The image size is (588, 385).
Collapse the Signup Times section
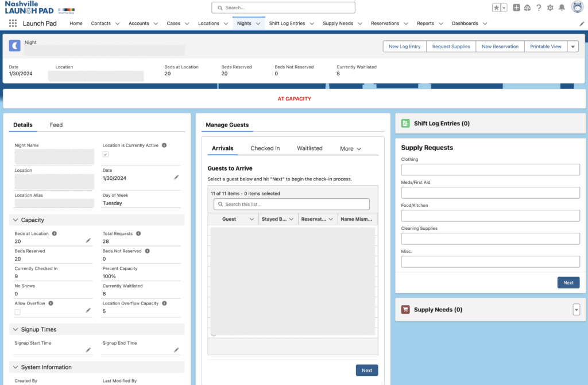click(16, 329)
